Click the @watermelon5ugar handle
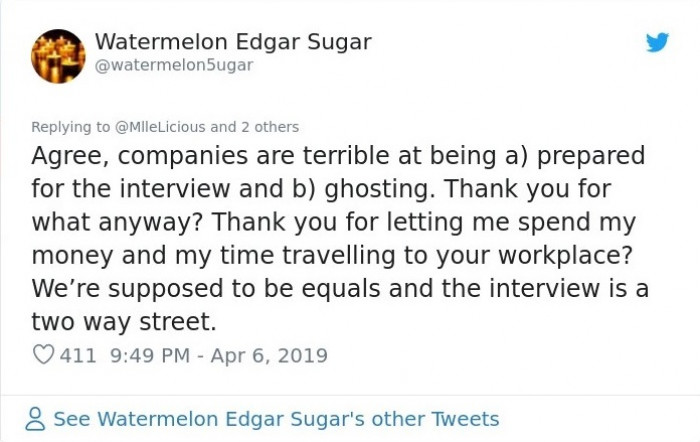This screenshot has height=442, width=700. click(x=174, y=65)
